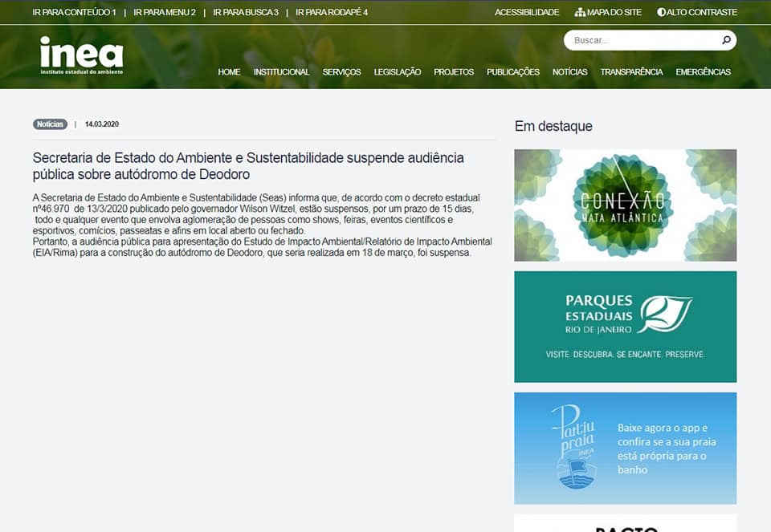Click the INEA logo
Screen dimensions: 771x532
81,56
